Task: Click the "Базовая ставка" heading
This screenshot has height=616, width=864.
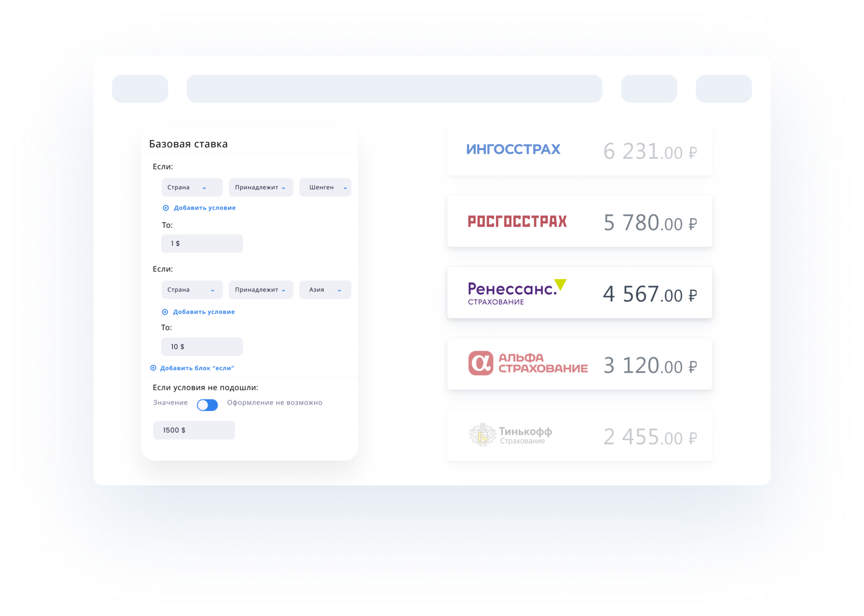Action: point(188,144)
